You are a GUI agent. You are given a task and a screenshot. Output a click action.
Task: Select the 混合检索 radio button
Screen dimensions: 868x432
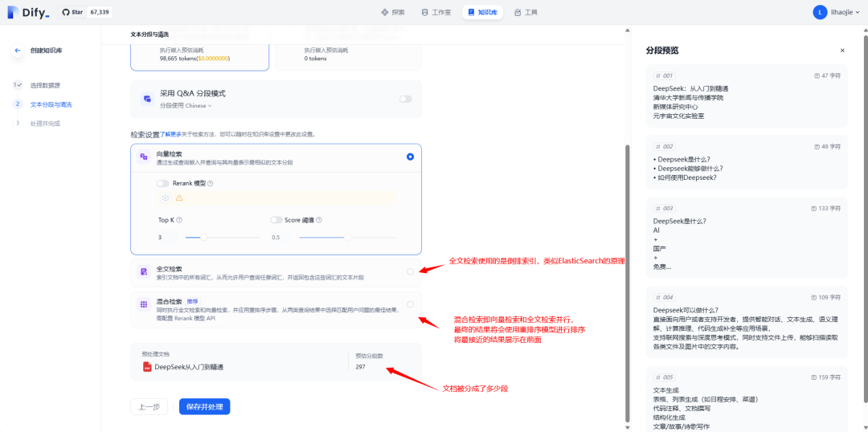[410, 304]
